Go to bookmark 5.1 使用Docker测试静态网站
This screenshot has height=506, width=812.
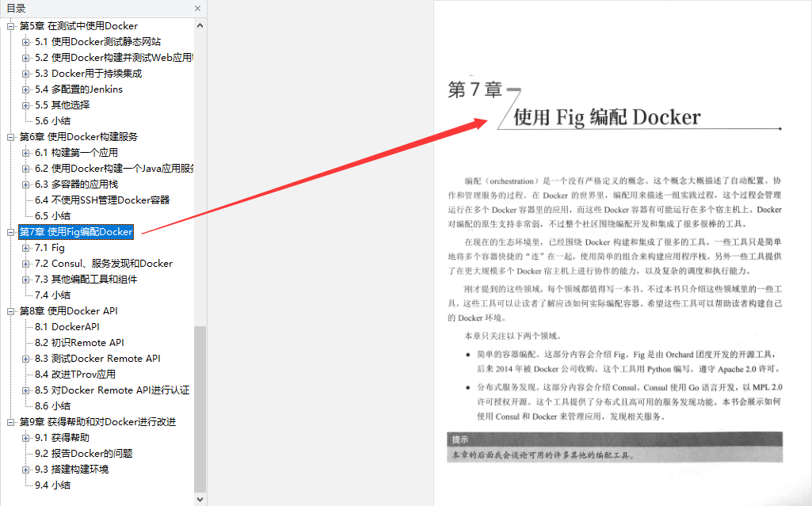pos(98,41)
